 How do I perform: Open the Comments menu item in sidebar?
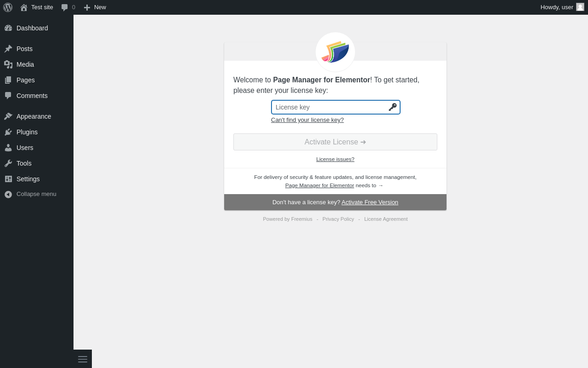[x=37, y=96]
